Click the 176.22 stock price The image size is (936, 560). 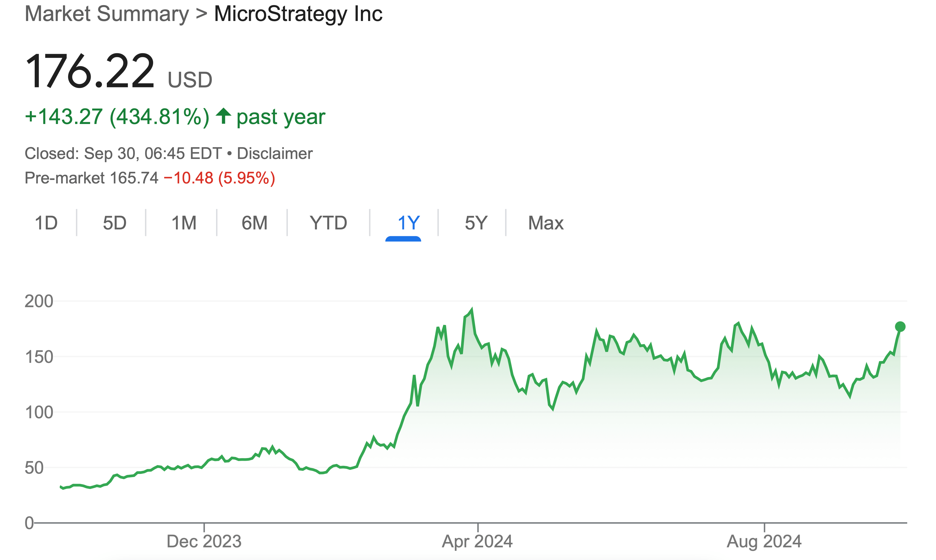coord(90,72)
